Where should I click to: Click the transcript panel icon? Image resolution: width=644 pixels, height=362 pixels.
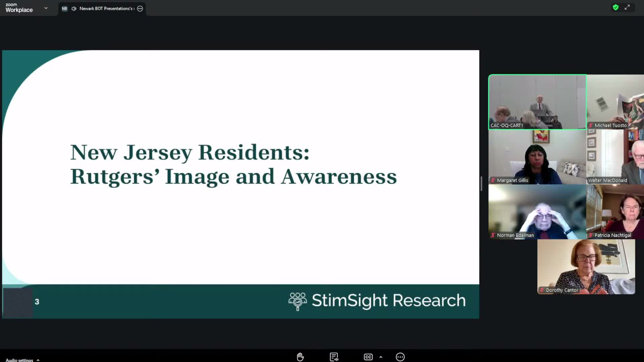(334, 357)
